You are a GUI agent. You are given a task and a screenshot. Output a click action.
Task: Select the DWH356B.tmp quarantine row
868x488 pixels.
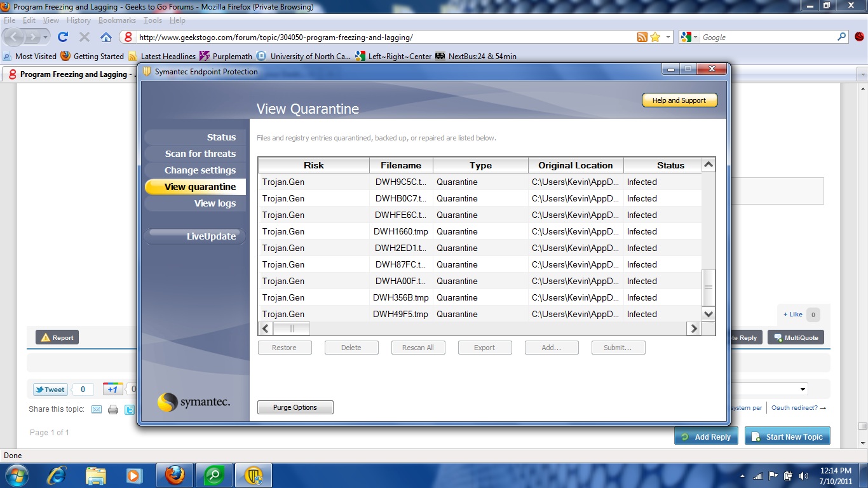coord(480,297)
